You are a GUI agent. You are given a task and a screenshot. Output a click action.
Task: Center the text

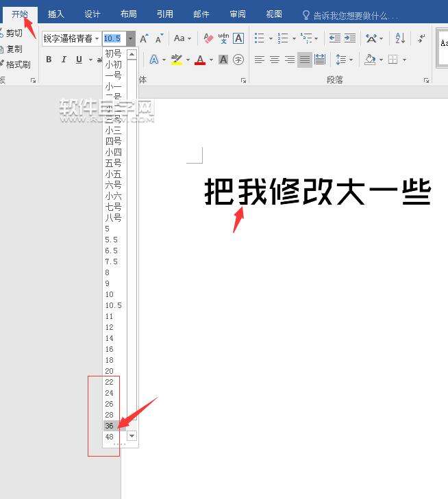tap(275, 60)
